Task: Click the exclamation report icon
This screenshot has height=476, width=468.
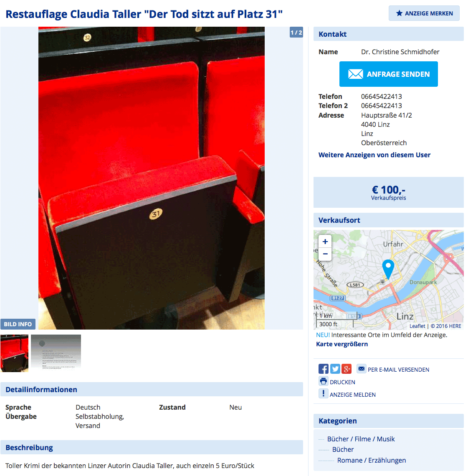Action: (324, 393)
